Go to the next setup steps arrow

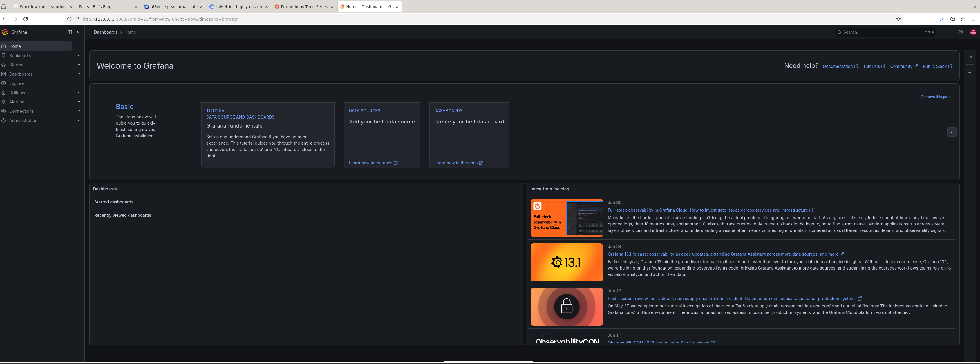tap(952, 132)
